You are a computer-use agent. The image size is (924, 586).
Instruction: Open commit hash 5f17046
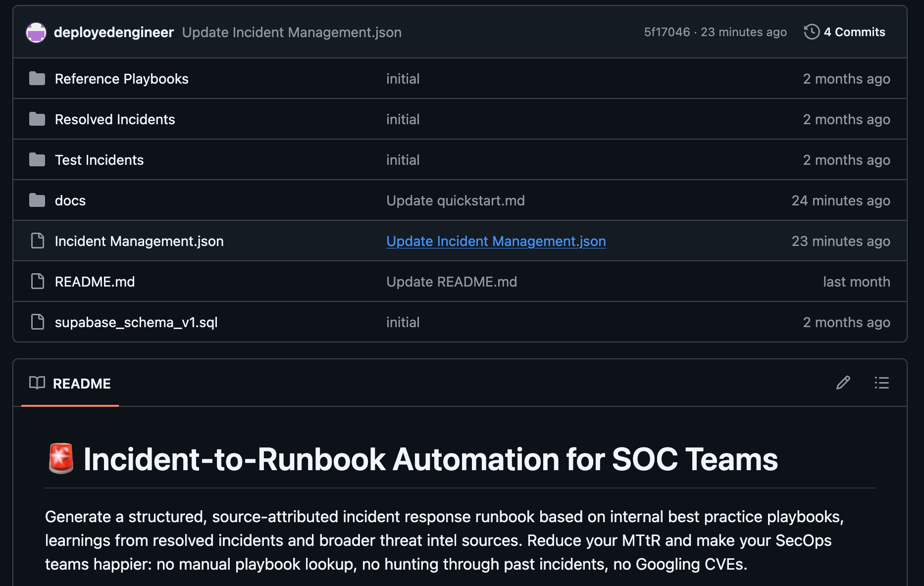[x=667, y=32]
